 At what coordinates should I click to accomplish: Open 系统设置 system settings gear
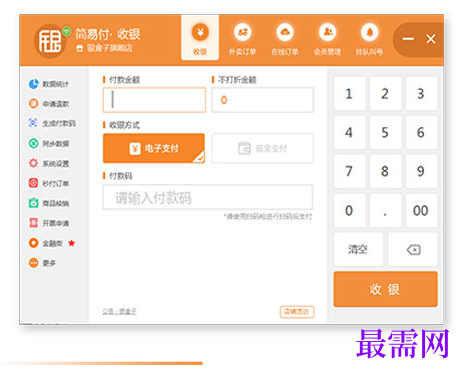coord(49,163)
